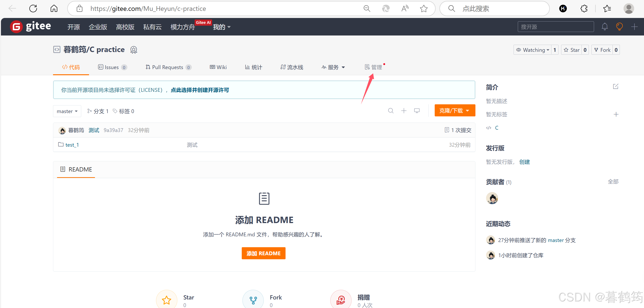Open the 管理 tab

374,67
